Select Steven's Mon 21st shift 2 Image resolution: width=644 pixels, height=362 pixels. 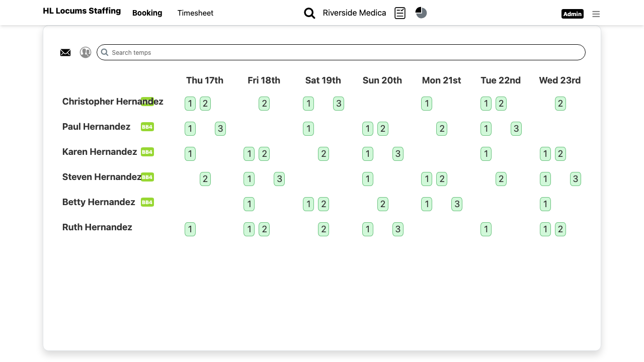click(442, 179)
